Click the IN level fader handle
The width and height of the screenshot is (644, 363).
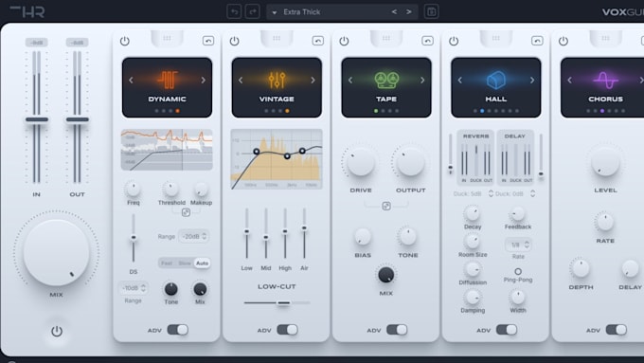point(37,119)
